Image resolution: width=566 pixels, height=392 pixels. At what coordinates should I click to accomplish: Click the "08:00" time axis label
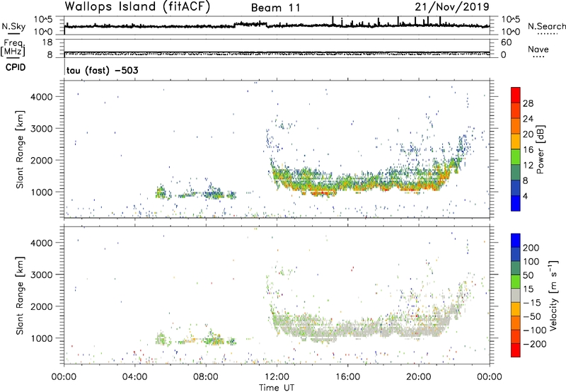coord(206,377)
